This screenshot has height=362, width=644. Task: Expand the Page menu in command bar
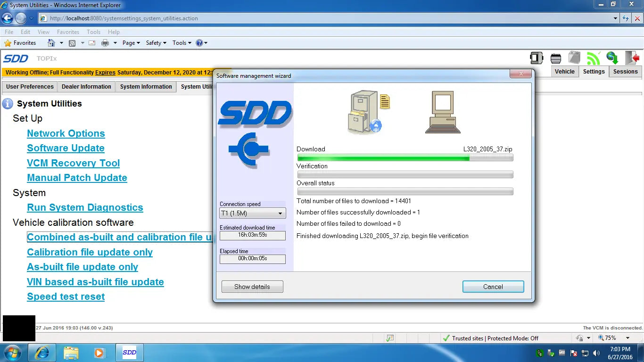[x=131, y=43]
